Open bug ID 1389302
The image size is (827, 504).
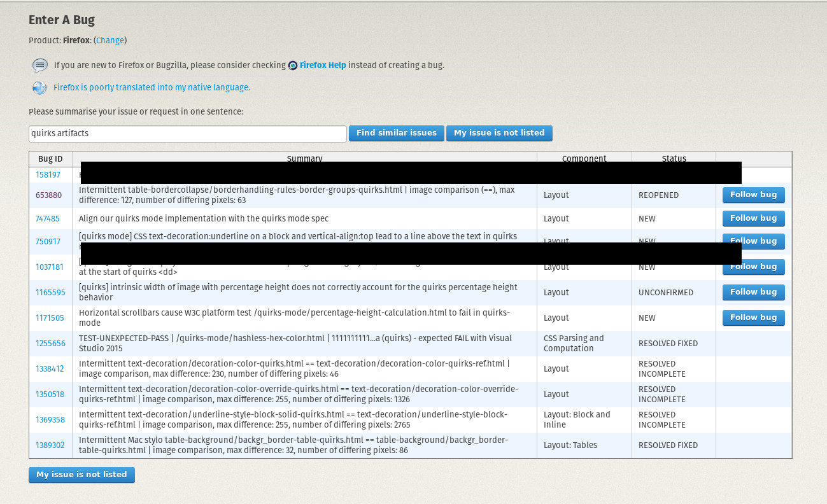[50, 445]
